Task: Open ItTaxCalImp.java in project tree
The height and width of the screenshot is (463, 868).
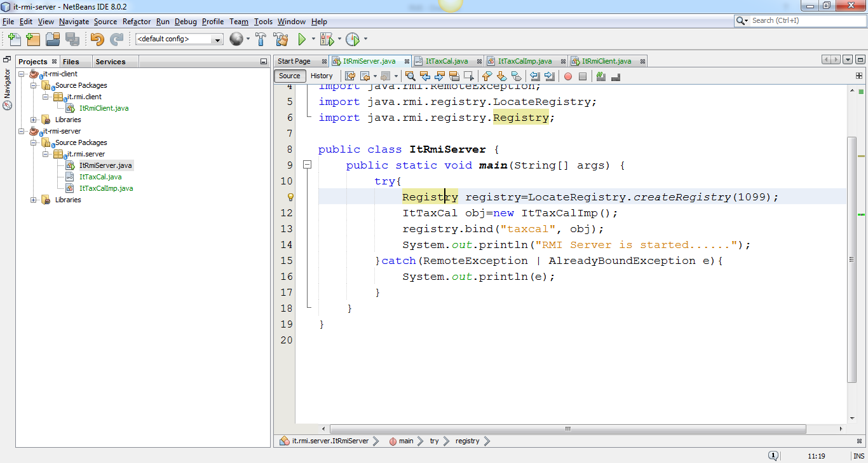Action: click(106, 188)
